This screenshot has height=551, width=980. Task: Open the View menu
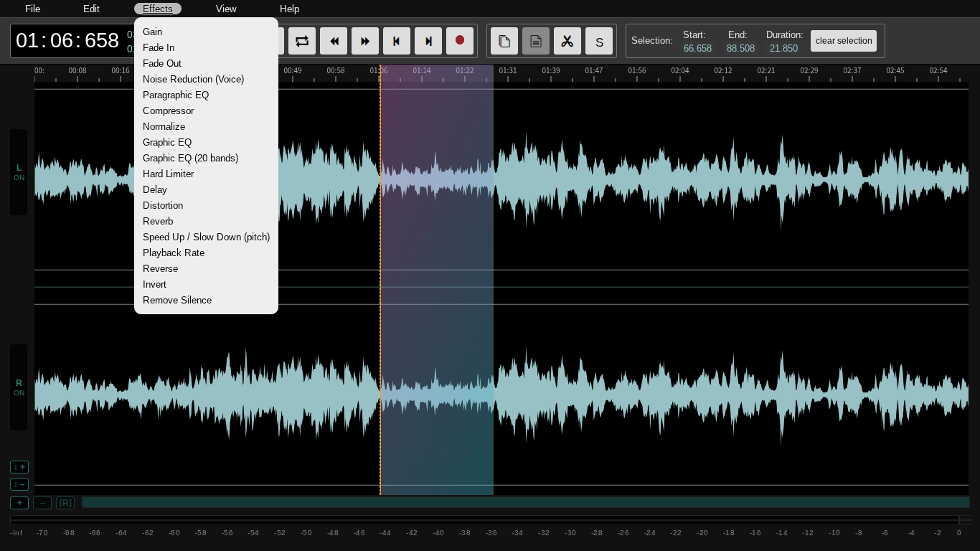tap(226, 9)
